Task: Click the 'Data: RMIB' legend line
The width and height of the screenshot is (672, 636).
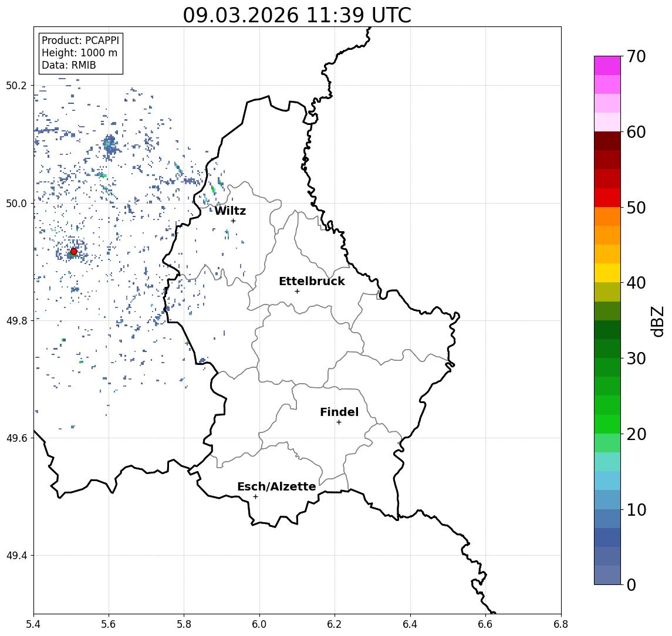Action: pos(69,65)
